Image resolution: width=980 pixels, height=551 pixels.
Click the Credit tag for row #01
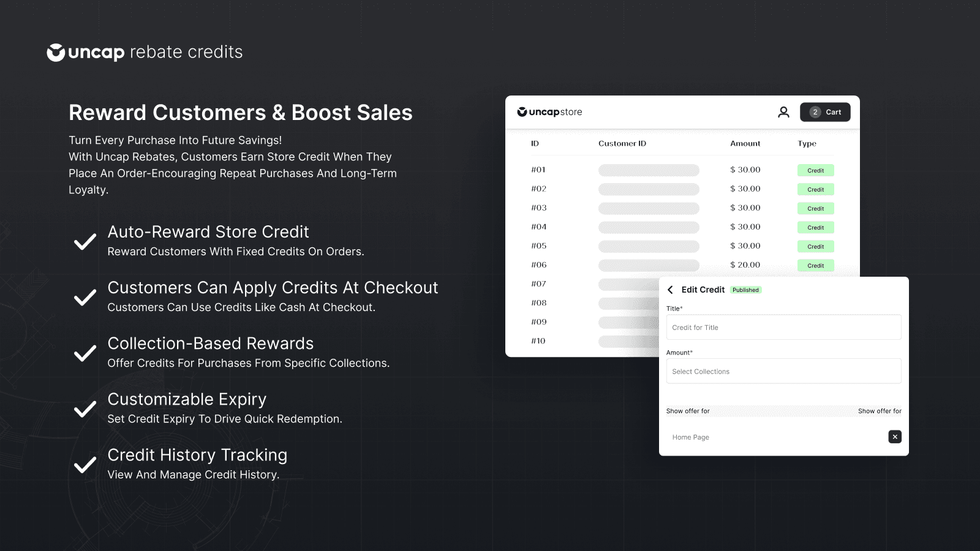point(815,170)
